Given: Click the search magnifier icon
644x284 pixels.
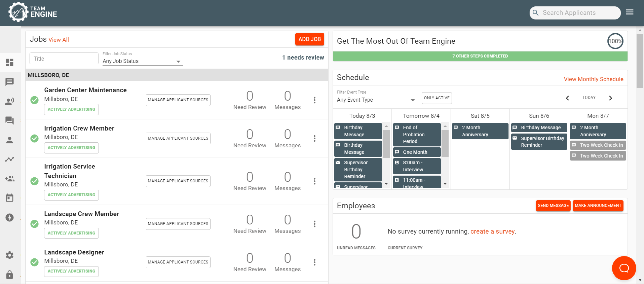Looking at the screenshot, I should pyautogui.click(x=536, y=13).
